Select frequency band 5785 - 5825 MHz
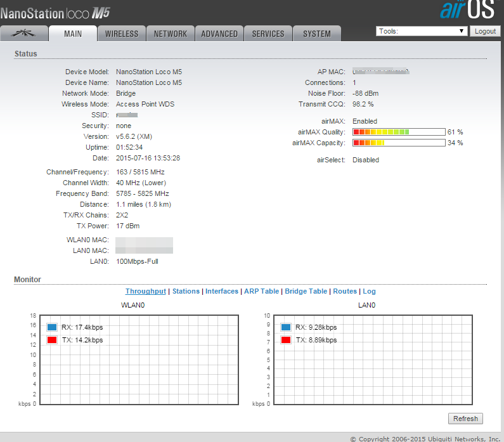 pyautogui.click(x=143, y=193)
